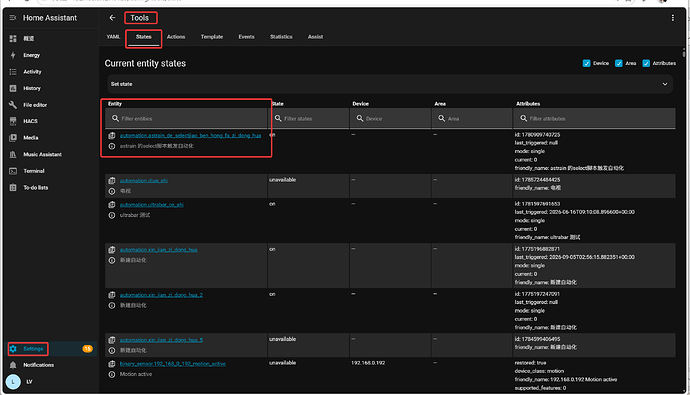This screenshot has height=395, width=690.
Task: Open the Terminal console icon
Action: point(13,171)
